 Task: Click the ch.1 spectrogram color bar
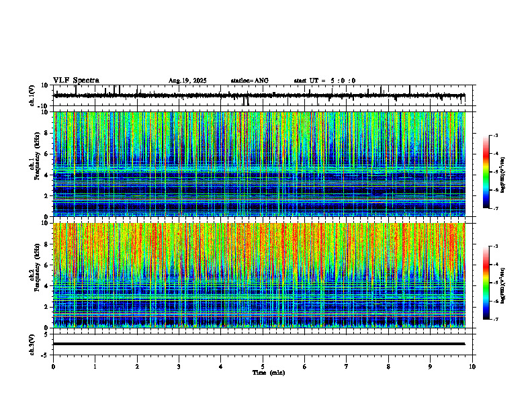click(486, 172)
